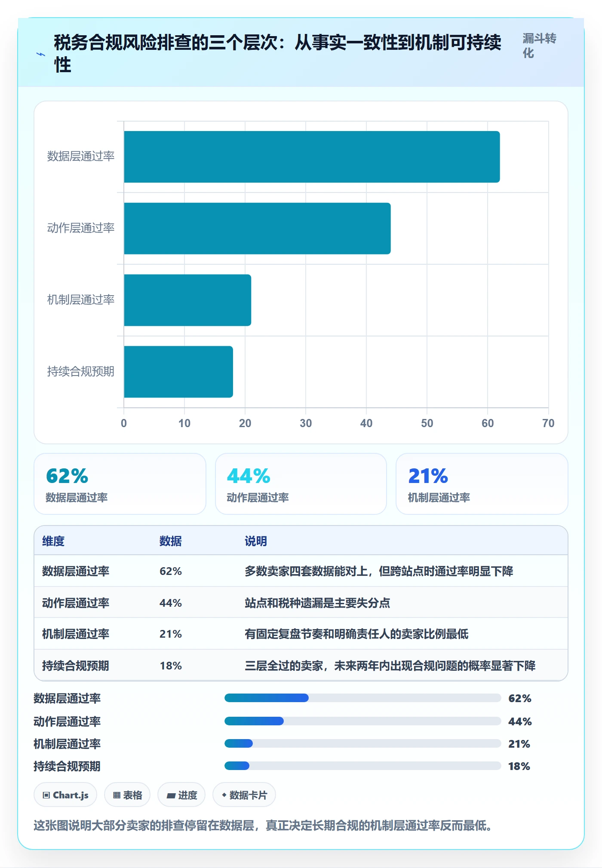Image resolution: width=602 pixels, height=868 pixels.
Task: Click text 有固定复盘节奏和明确责任人的卖家比例最低
Action: pos(356,634)
